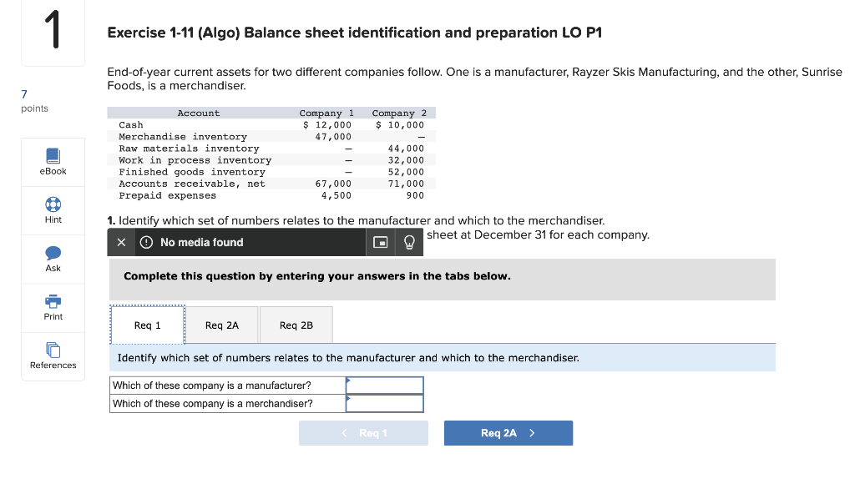Switch to the Req 2A tab

click(220, 325)
